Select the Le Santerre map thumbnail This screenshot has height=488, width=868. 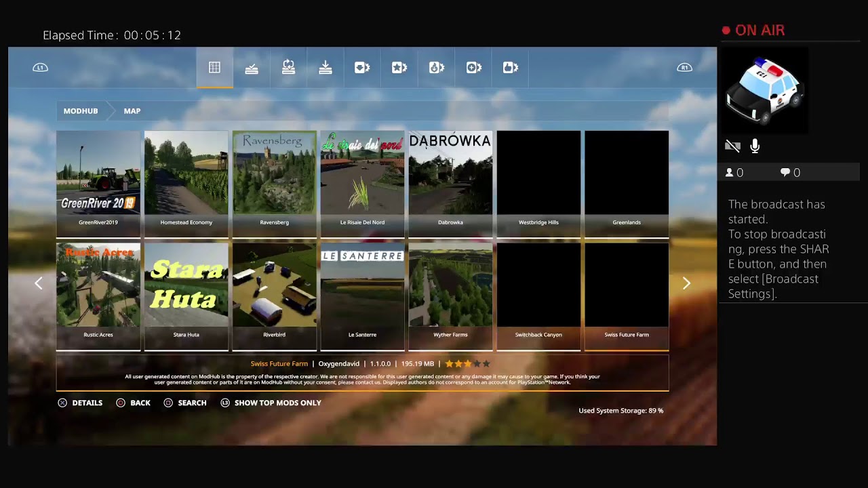pos(363,285)
